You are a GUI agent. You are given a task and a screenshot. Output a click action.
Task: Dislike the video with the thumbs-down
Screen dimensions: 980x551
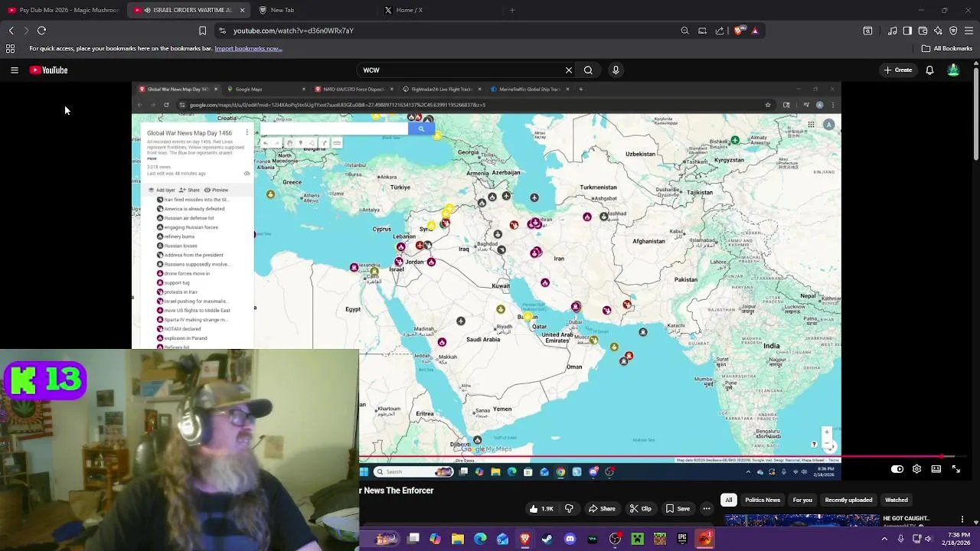pos(569,509)
